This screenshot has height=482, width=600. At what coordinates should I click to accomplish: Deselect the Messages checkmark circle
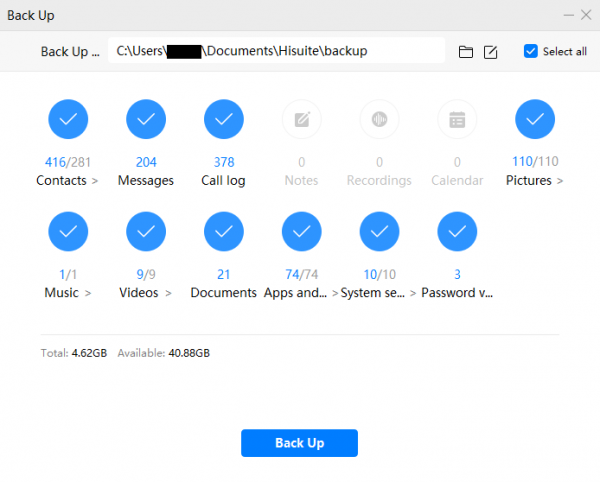[146, 120]
